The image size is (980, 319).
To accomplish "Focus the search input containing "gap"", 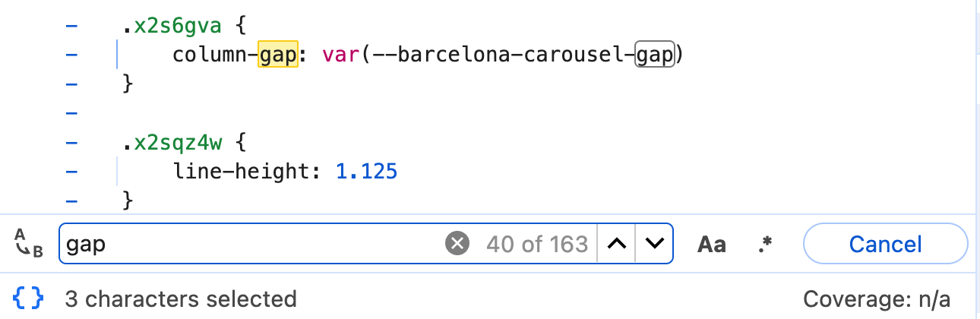I will [251, 244].
